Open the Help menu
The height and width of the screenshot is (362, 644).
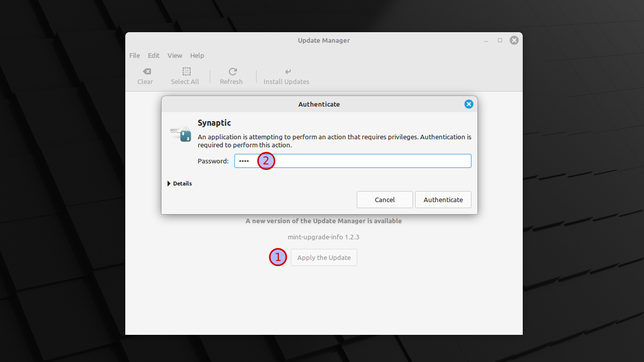[197, 55]
